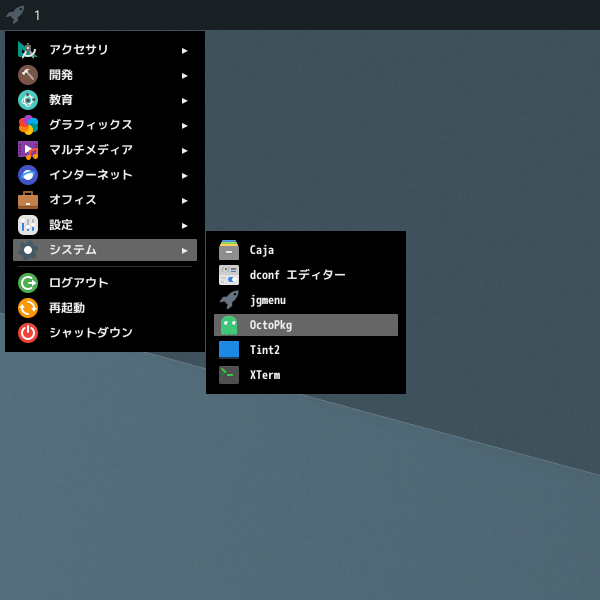
Task: Launch Tint2 from the submenu
Action: (x=306, y=350)
